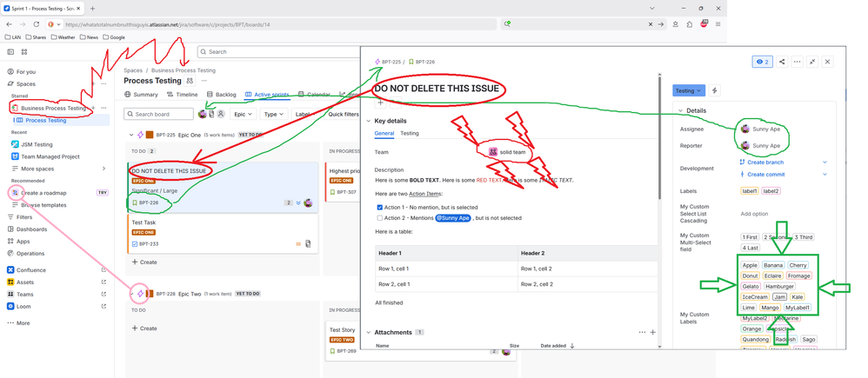The height and width of the screenshot is (378, 868).
Task: Select the Testing tab in Key details
Action: (410, 133)
